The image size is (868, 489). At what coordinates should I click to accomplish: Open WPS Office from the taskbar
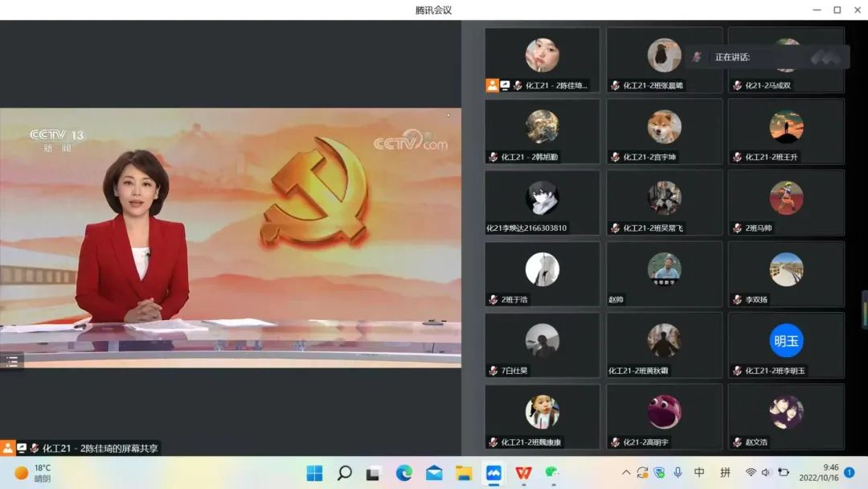tap(524, 473)
